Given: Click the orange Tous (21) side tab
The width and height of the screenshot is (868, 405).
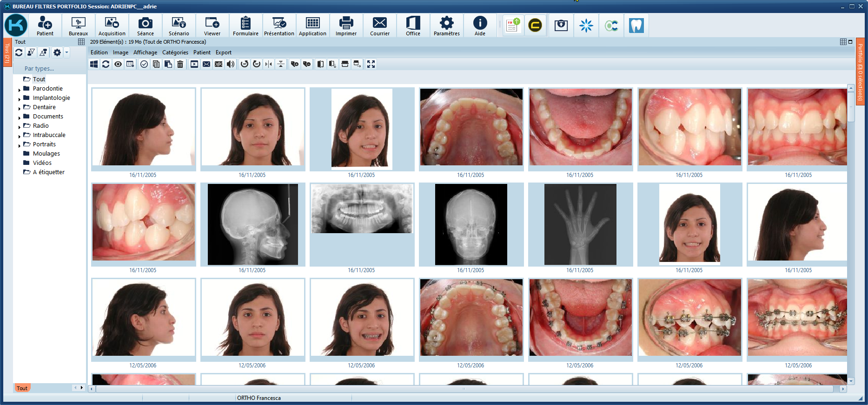Looking at the screenshot, I should 7,53.
